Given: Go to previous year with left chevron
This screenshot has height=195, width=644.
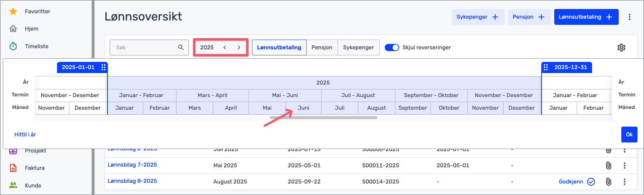Looking at the screenshot, I should tap(225, 47).
